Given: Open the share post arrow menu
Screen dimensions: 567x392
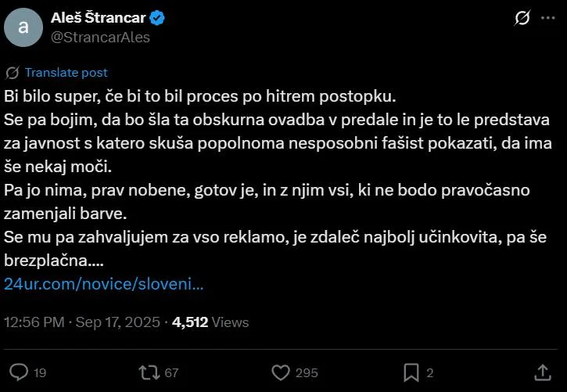Looking at the screenshot, I should tap(543, 372).
